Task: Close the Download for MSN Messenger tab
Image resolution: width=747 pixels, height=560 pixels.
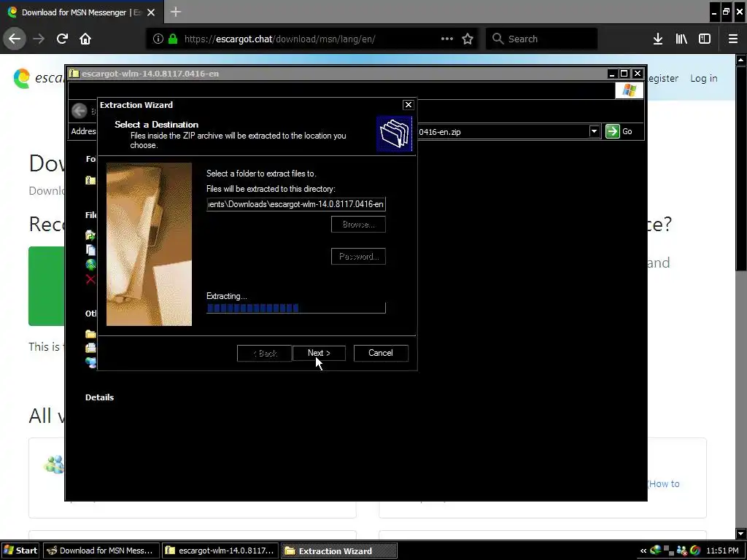Action: 151,12
